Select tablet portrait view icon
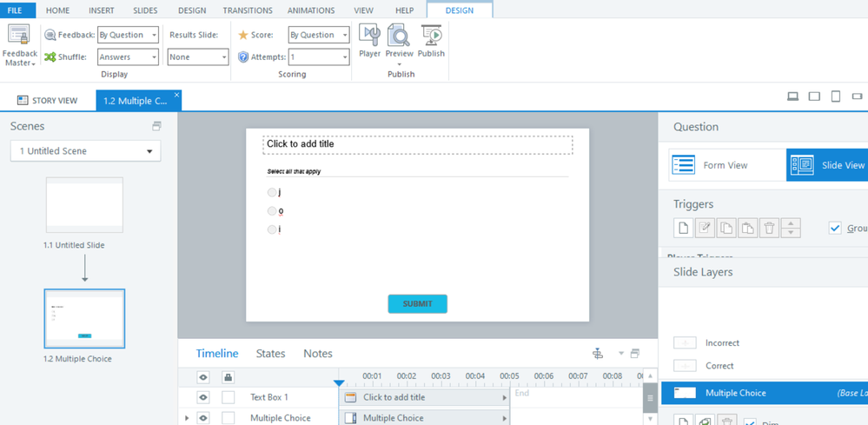The height and width of the screenshot is (425, 868). [836, 96]
